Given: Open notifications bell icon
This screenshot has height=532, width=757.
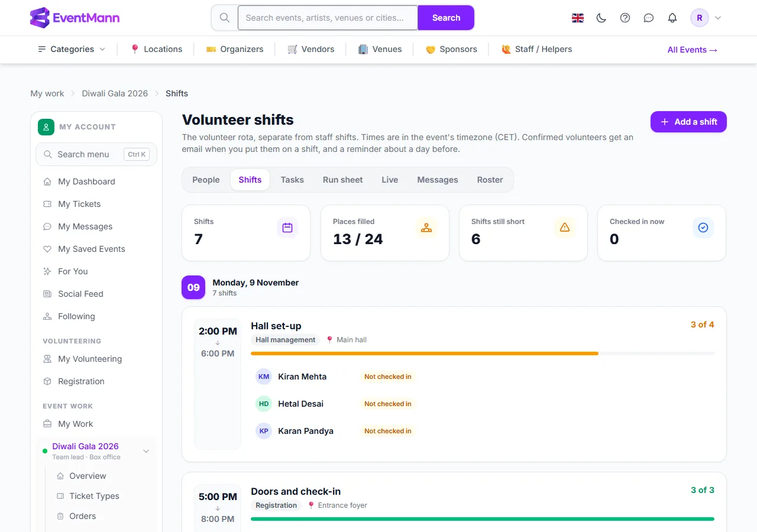Looking at the screenshot, I should point(672,18).
